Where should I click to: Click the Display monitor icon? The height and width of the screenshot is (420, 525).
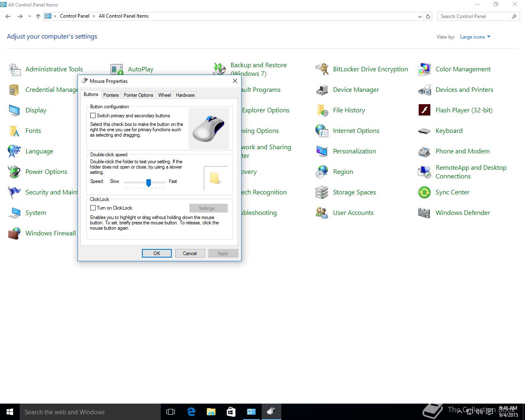click(14, 110)
